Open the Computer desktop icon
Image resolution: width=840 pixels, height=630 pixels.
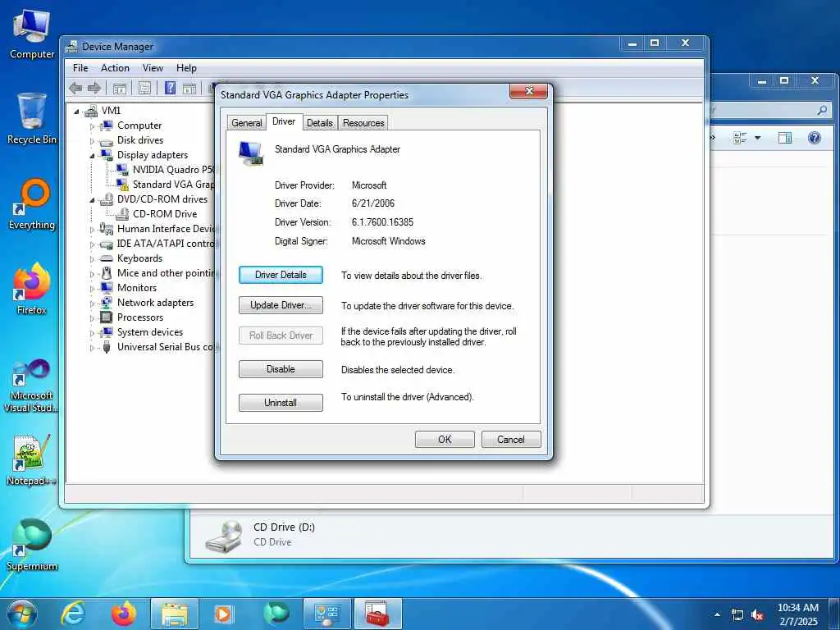pos(32,34)
